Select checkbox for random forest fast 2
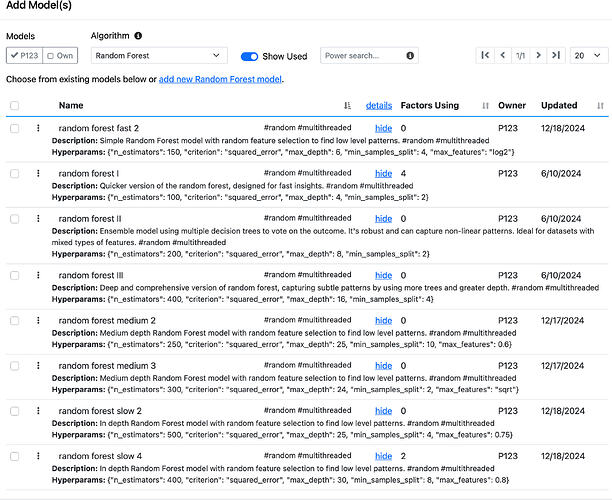The image size is (612, 500). pos(14,128)
